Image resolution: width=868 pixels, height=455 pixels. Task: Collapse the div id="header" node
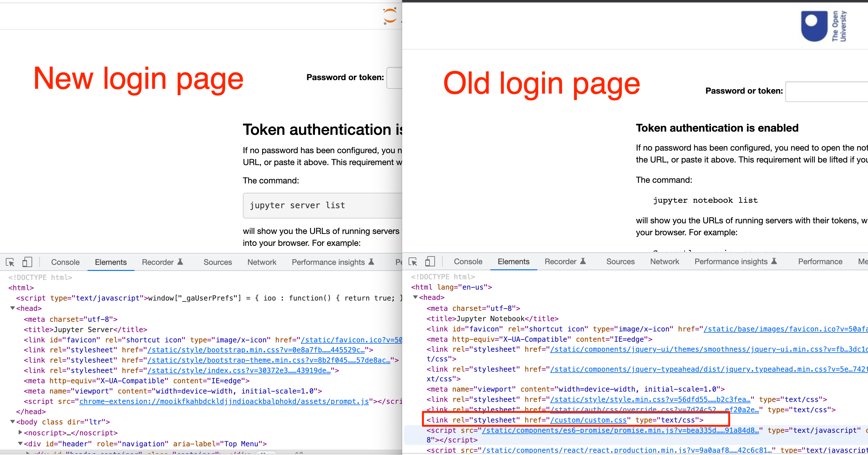point(20,443)
